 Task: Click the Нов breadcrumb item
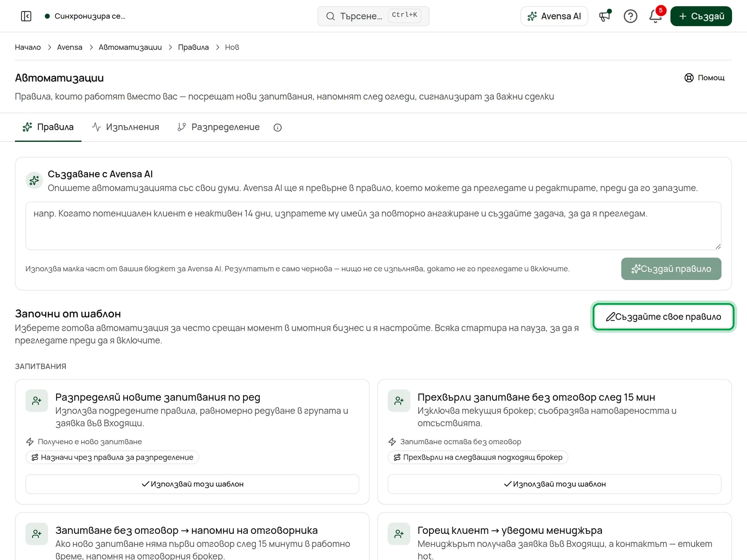[x=232, y=47]
